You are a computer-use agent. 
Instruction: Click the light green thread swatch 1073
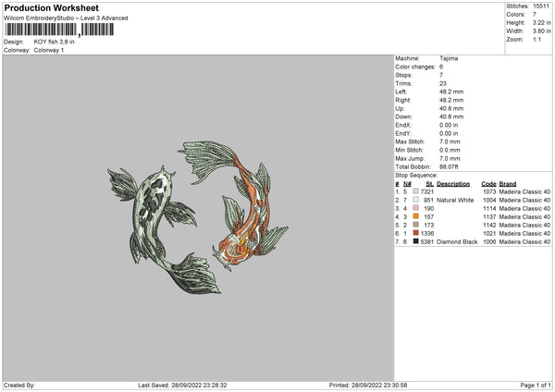tap(415, 191)
